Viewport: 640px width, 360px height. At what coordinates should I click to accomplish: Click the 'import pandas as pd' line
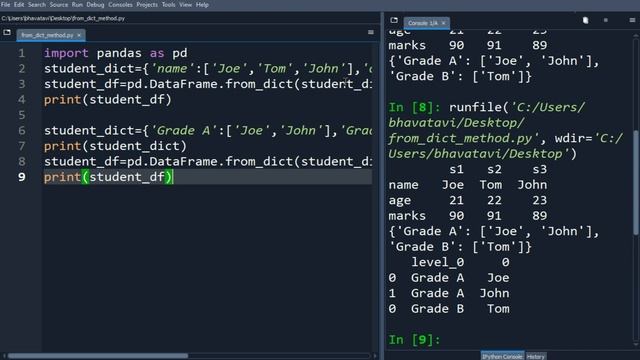point(116,53)
